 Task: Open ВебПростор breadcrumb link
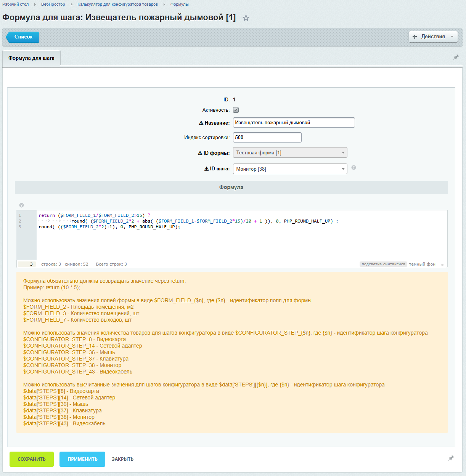click(53, 4)
